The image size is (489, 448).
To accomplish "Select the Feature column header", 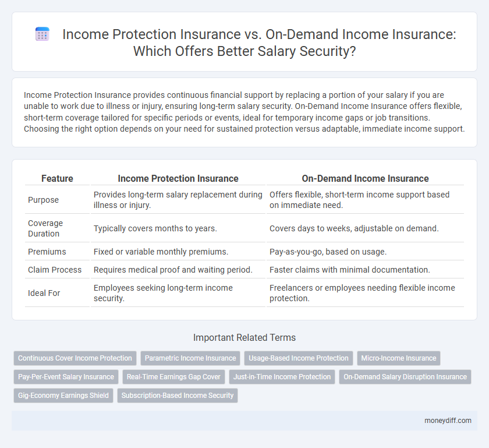I will click(56, 178).
